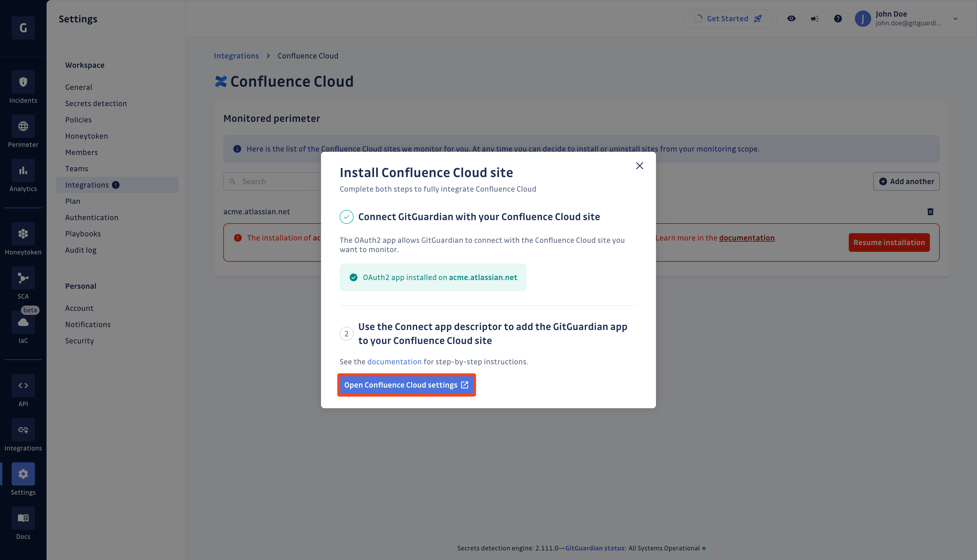
Task: Click Open Confluence Cloud settings button
Action: (x=406, y=385)
